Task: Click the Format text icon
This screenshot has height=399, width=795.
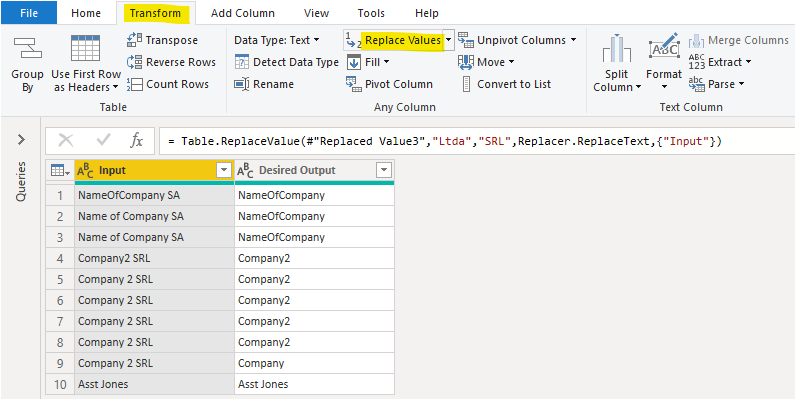Action: [664, 47]
